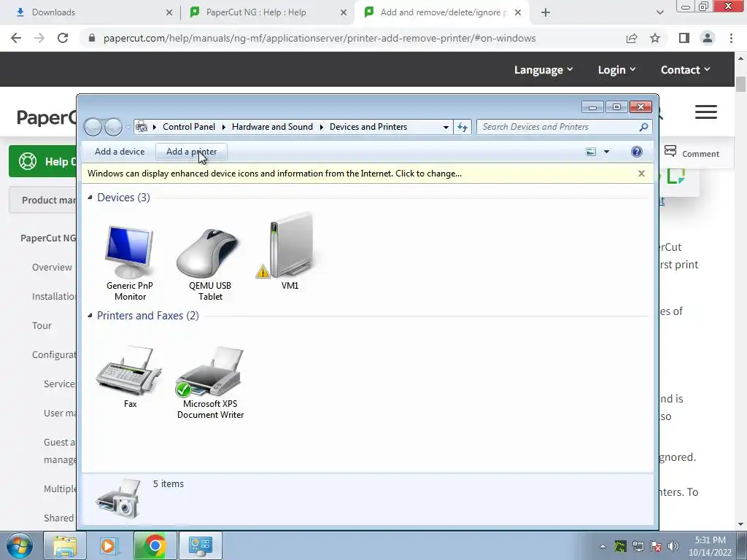This screenshot has height=560, width=747.
Task: Click the search magnifier in Devices and Printers
Action: (643, 127)
